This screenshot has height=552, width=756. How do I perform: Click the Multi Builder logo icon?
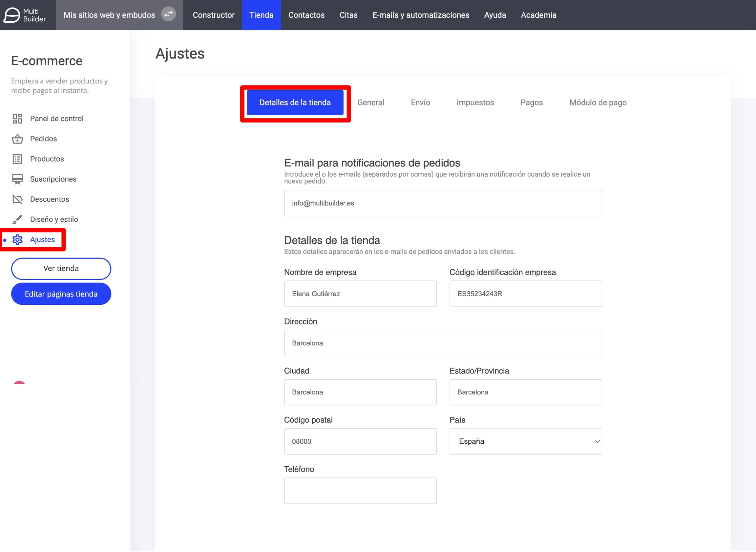[x=12, y=15]
